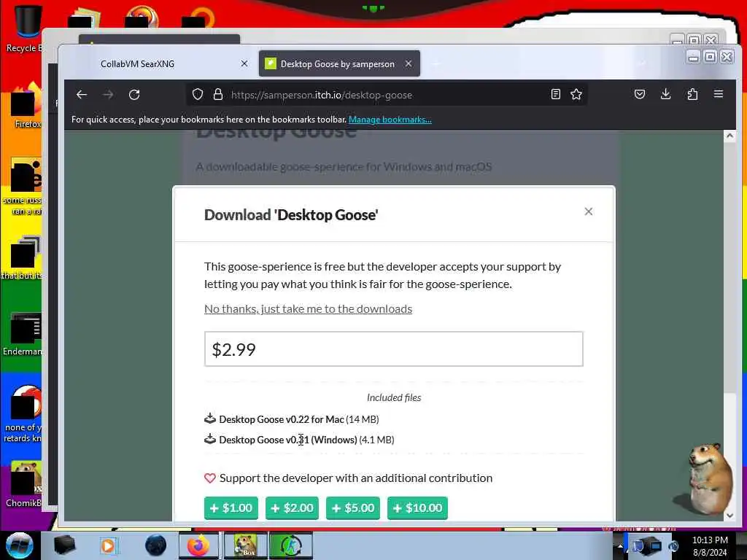Open the media player taskbar icon

point(108,545)
